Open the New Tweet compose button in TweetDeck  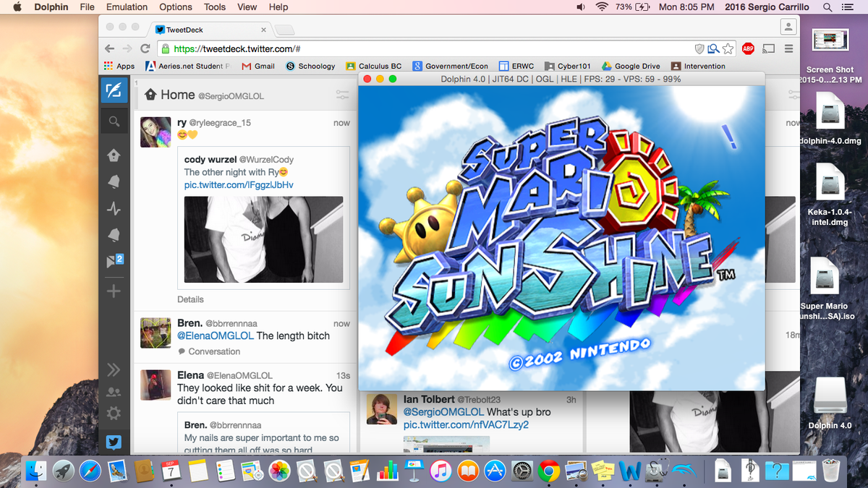[114, 90]
